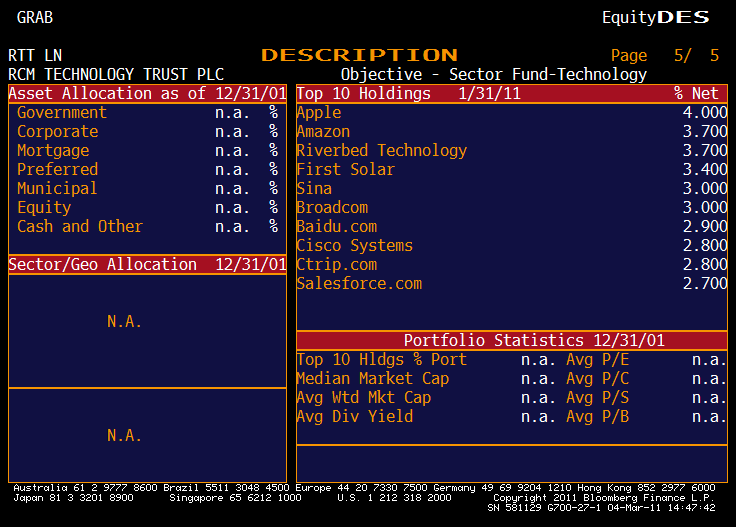Open the Ctrip.com holding
736x527 pixels.
[x=336, y=265]
